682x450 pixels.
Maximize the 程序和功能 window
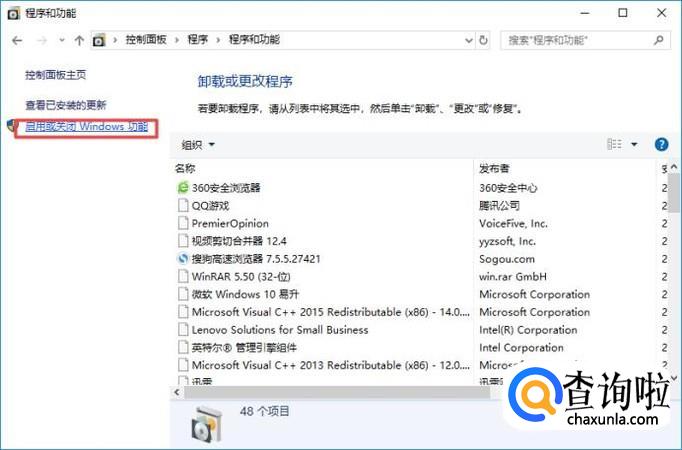pos(623,13)
